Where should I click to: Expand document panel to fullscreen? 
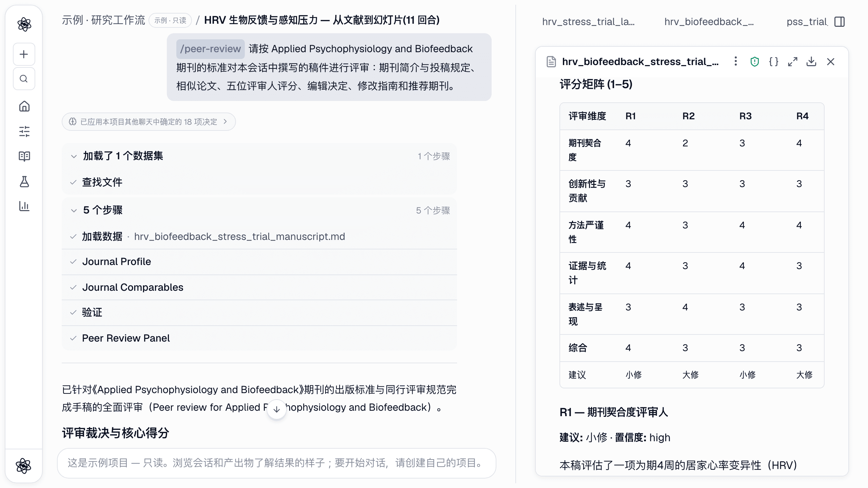pyautogui.click(x=793, y=61)
